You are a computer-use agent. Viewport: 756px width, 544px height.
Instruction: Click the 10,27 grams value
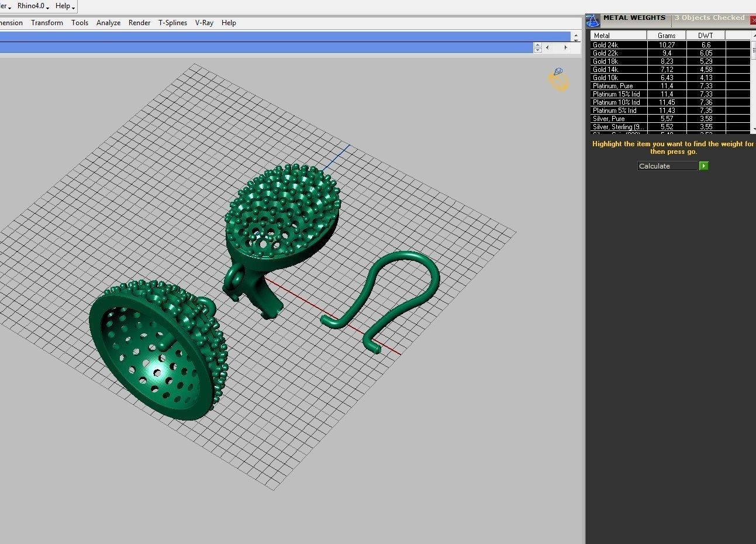[x=667, y=45]
